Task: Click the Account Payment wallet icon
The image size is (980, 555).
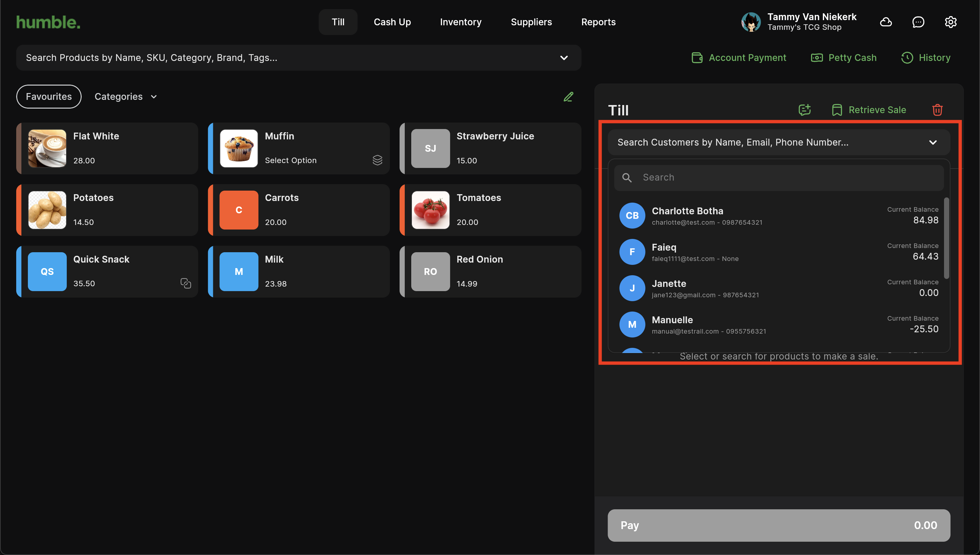Action: 697,58
